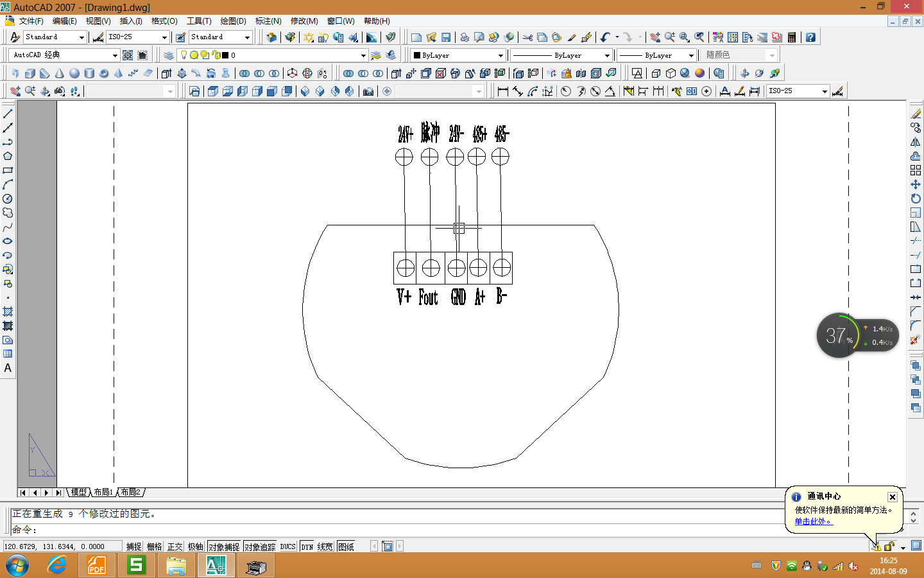
Task: Click the Zoom Realtime icon
Action: point(669,37)
